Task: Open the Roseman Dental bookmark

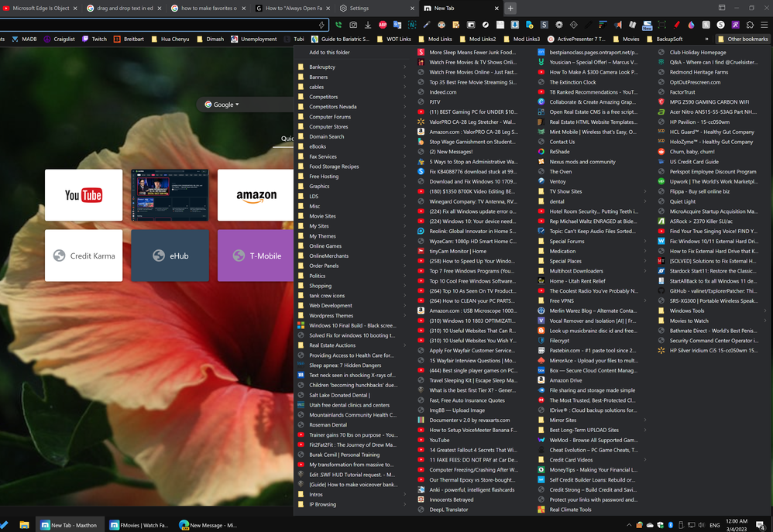Action: (328, 425)
